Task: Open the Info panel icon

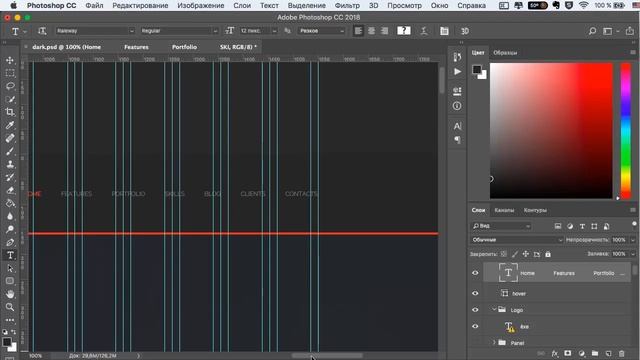Action: [x=457, y=106]
